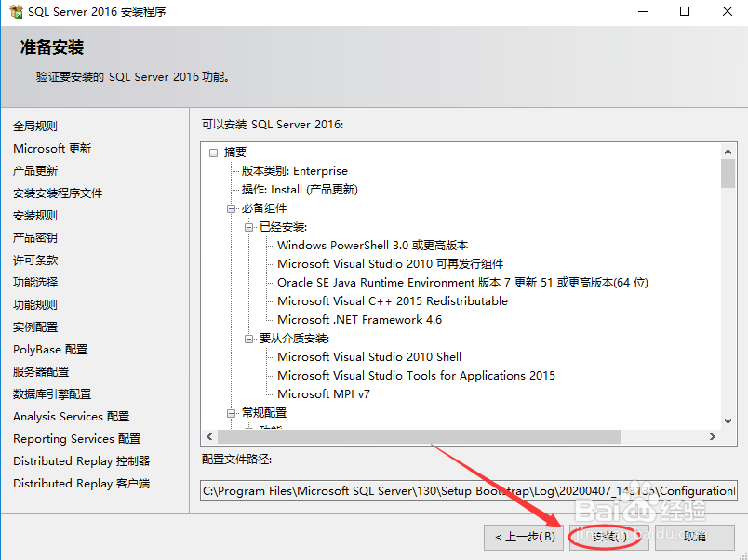
Task: Click the 取消 cancel button
Action: pyautogui.click(x=695, y=537)
